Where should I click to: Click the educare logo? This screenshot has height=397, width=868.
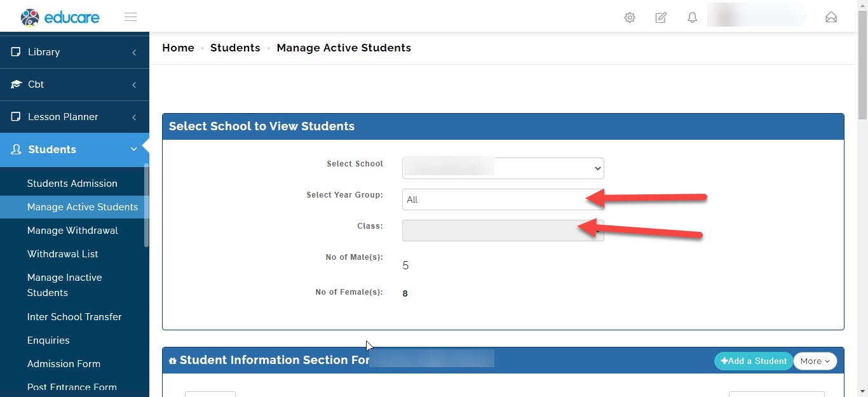(x=60, y=17)
